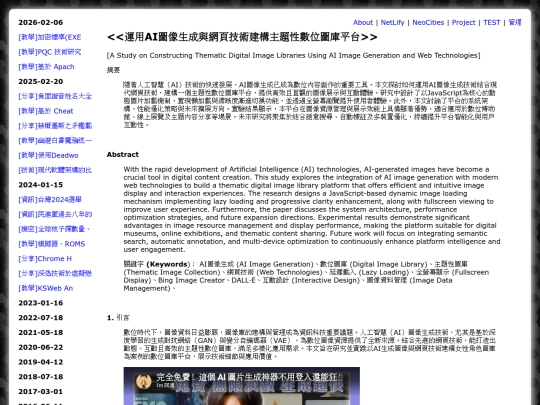The height and width of the screenshot is (405, 540).
Task: Open the [教學] article directly above the Deadwo link
Action: (x=55, y=141)
